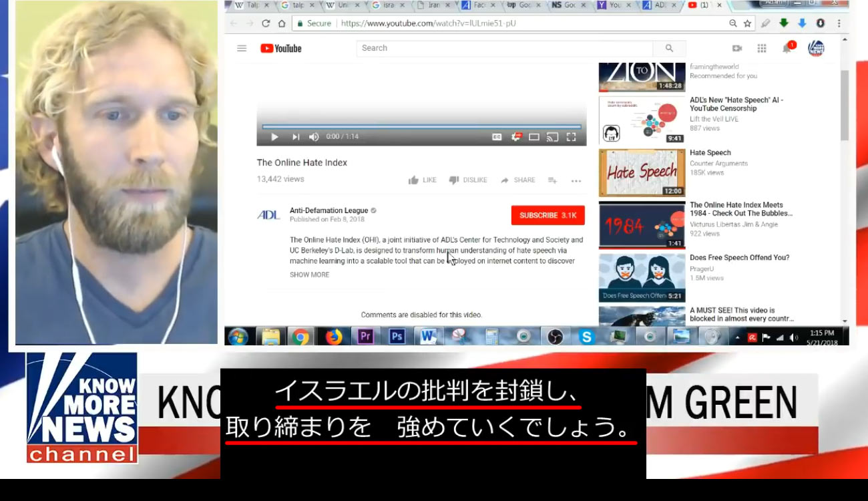Click the green download arrow extension
The image size is (868, 501).
click(x=784, y=23)
